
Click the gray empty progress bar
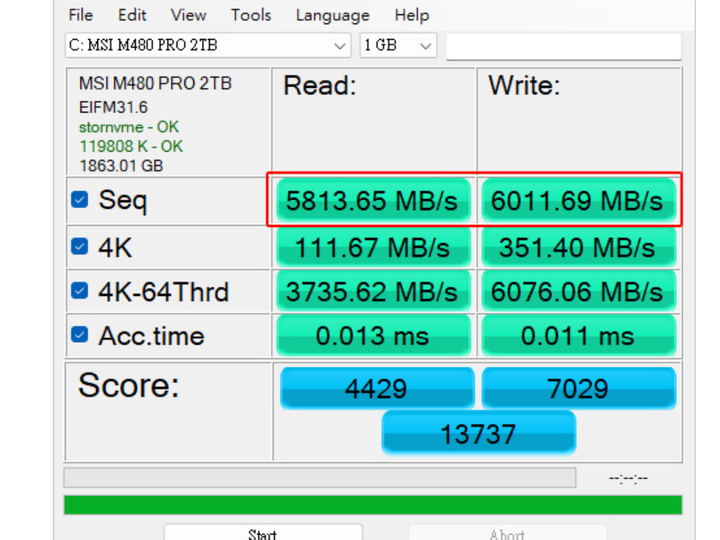click(x=320, y=478)
